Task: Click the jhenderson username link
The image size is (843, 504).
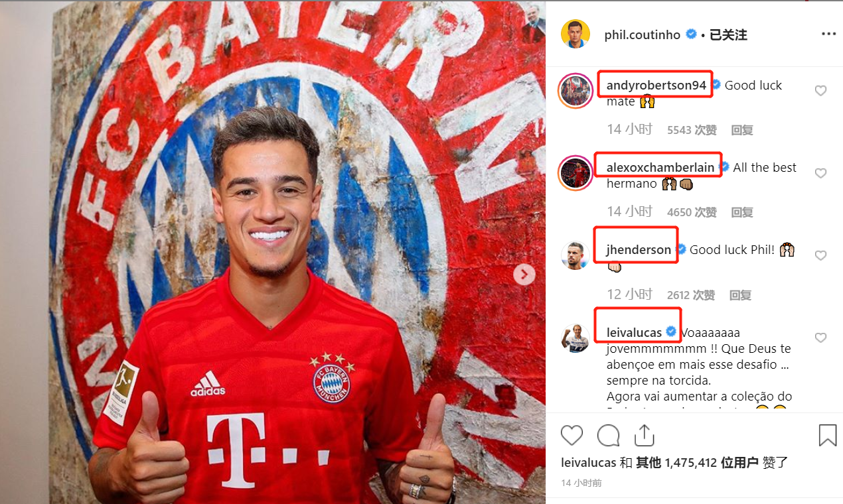Action: coord(639,250)
